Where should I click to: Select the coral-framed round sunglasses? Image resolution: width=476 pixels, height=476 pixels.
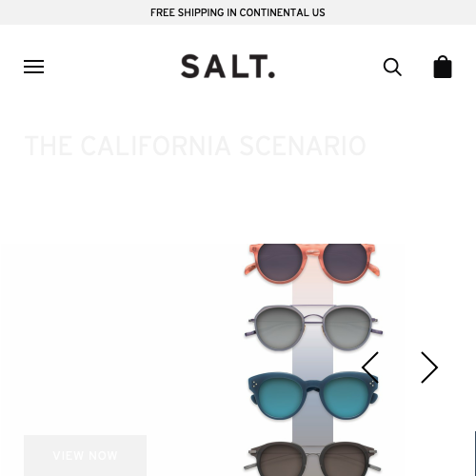point(312,264)
